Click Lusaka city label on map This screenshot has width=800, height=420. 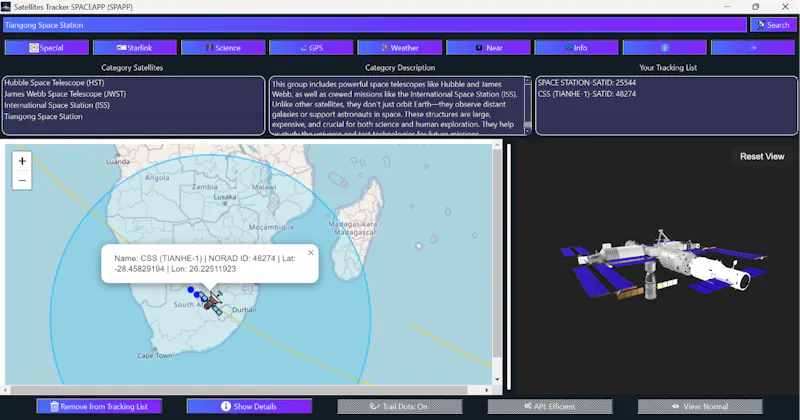coord(224,197)
